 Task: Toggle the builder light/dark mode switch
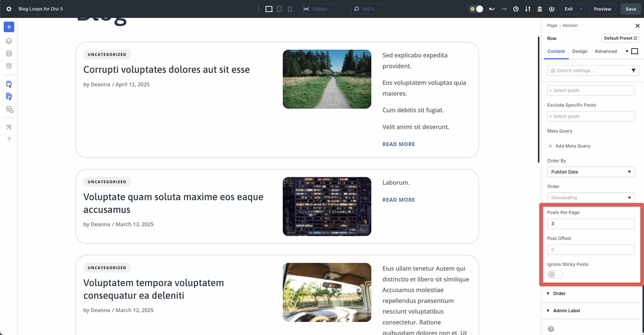click(x=476, y=9)
